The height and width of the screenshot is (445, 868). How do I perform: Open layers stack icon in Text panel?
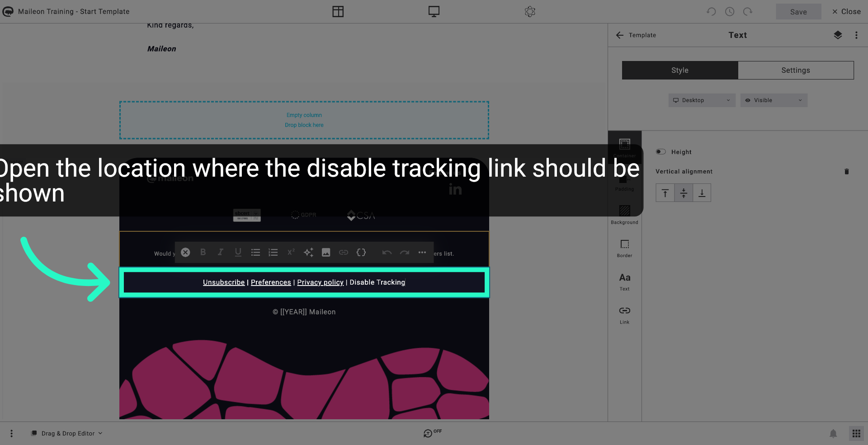tap(838, 35)
